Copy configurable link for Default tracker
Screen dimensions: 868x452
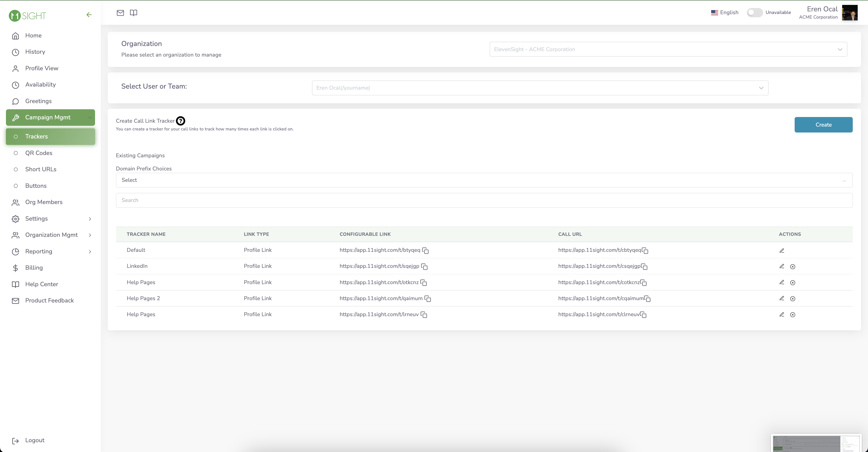point(425,251)
